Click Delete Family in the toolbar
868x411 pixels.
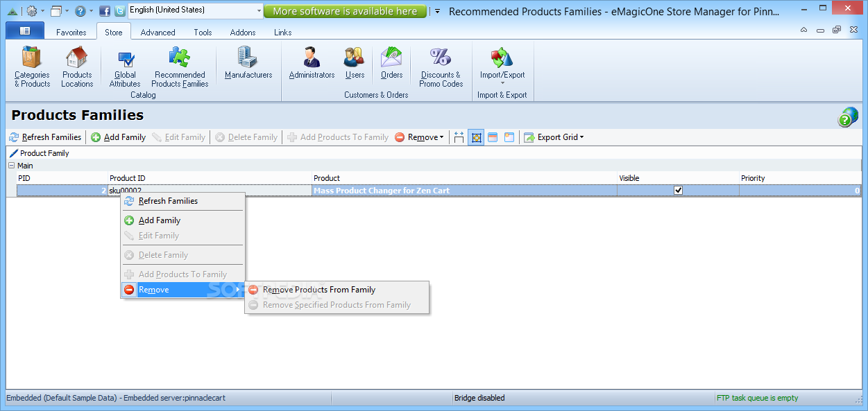[246, 137]
